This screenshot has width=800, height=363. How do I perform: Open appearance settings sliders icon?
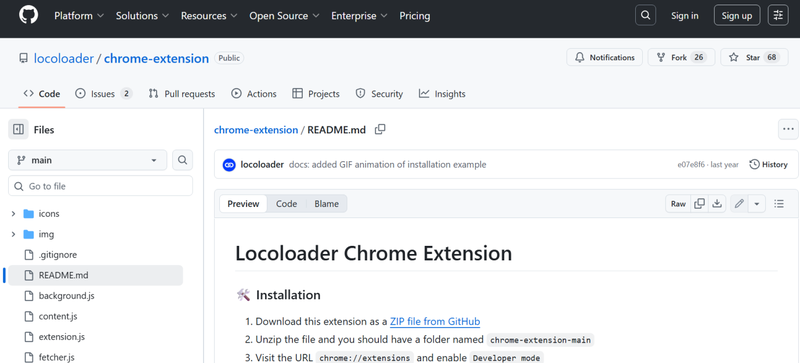pyautogui.click(x=778, y=15)
